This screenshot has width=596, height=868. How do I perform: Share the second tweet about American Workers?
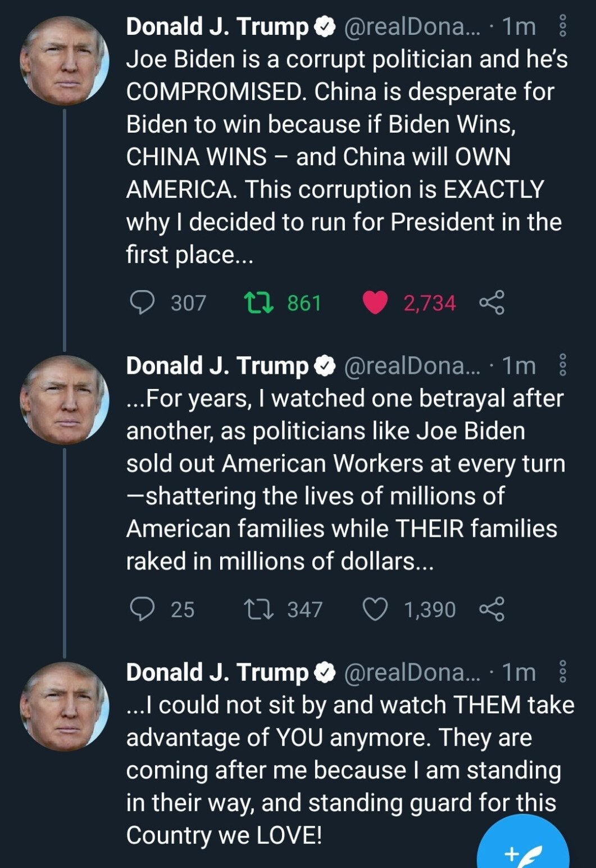(x=492, y=609)
